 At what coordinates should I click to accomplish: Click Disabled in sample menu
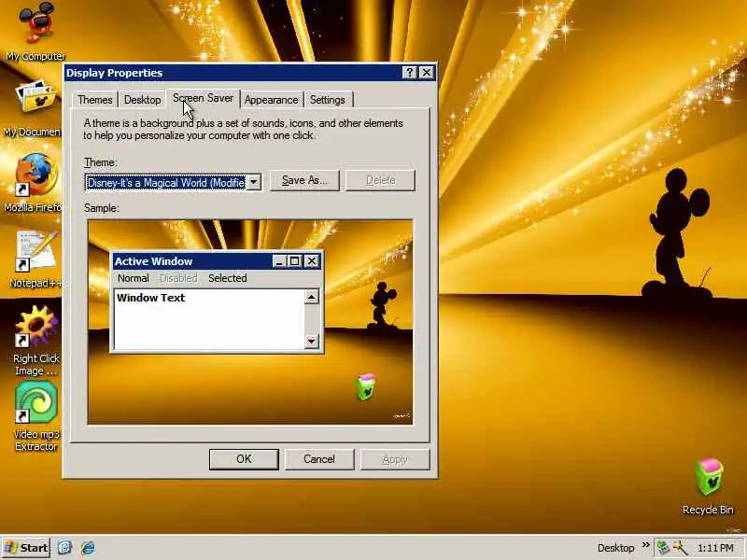pyautogui.click(x=178, y=278)
